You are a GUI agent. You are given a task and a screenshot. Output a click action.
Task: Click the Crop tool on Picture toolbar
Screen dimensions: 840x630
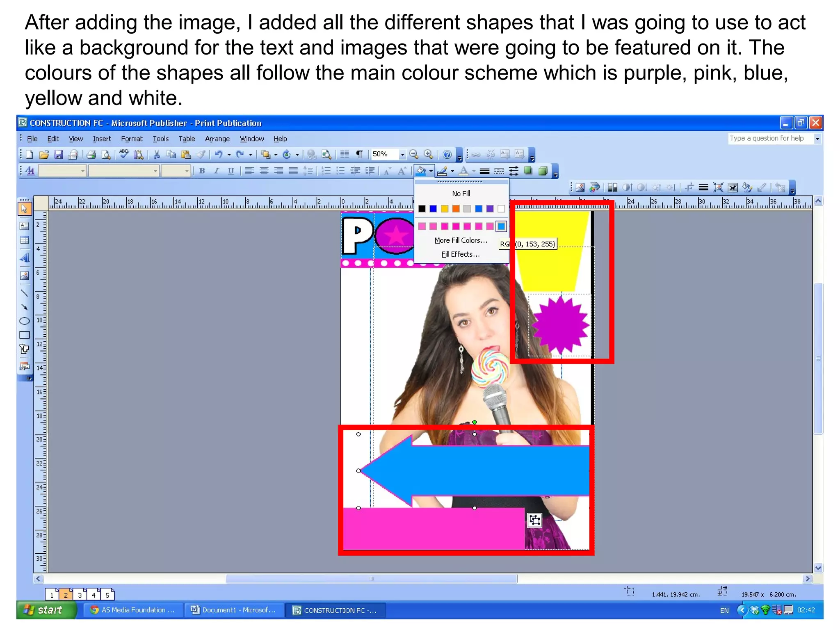tap(689, 188)
